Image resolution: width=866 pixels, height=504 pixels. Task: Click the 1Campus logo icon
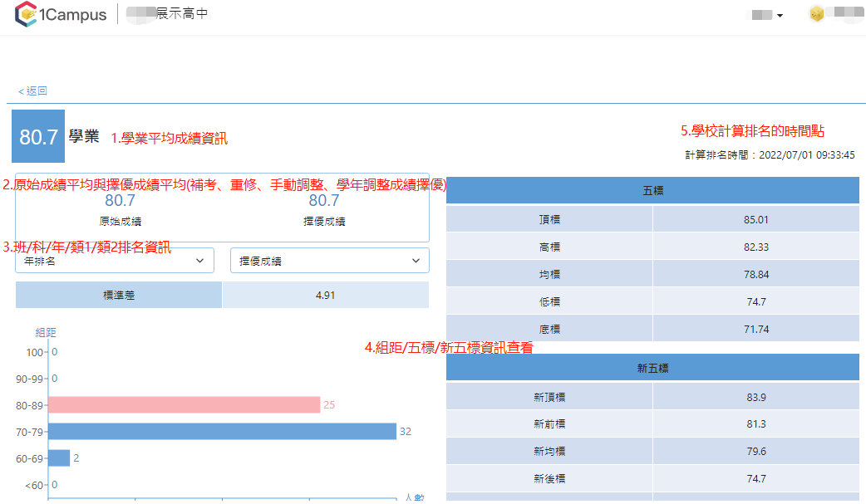[26, 14]
